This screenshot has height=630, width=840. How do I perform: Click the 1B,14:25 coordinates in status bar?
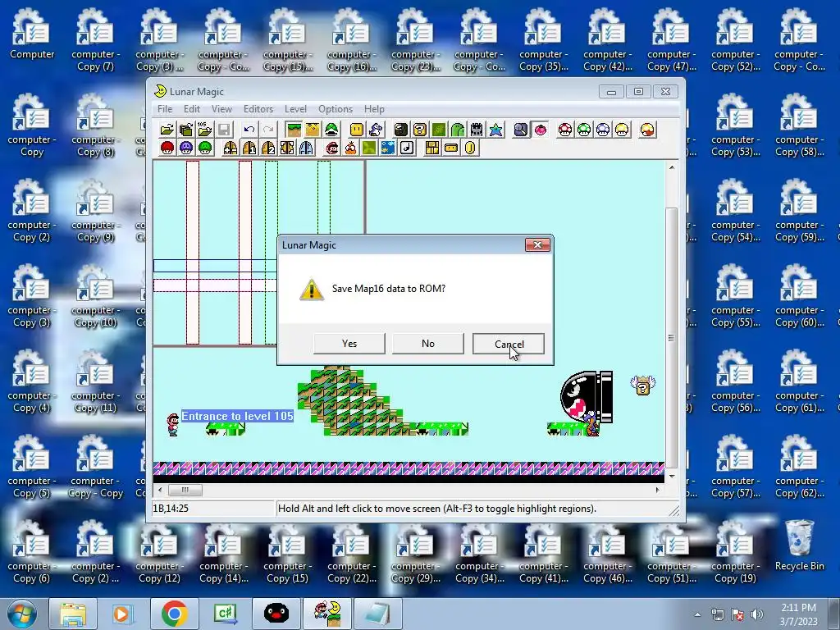click(x=171, y=509)
